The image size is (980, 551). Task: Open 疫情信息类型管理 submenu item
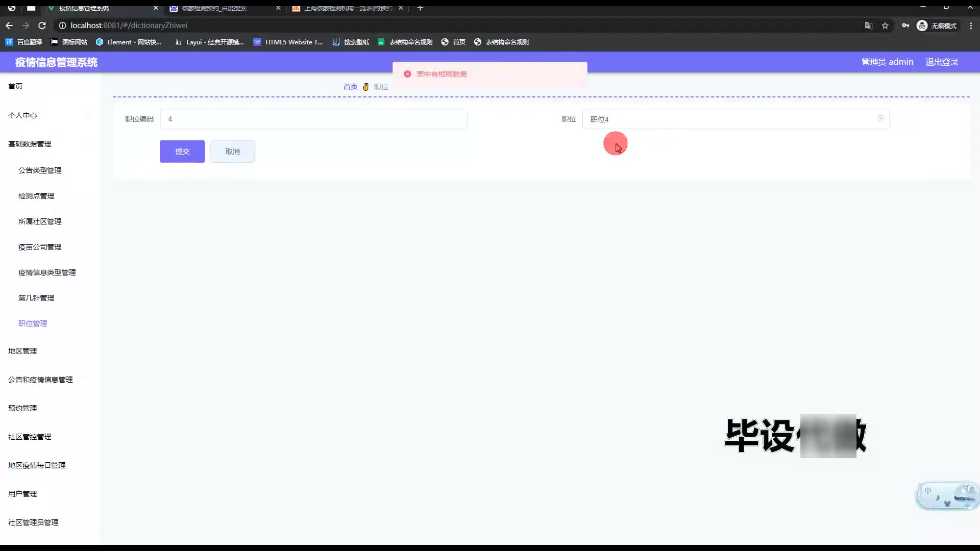(x=50, y=272)
